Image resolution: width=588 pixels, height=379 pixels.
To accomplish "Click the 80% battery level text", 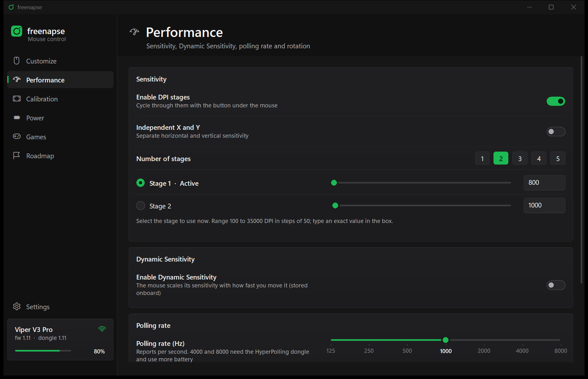I will pos(99,351).
